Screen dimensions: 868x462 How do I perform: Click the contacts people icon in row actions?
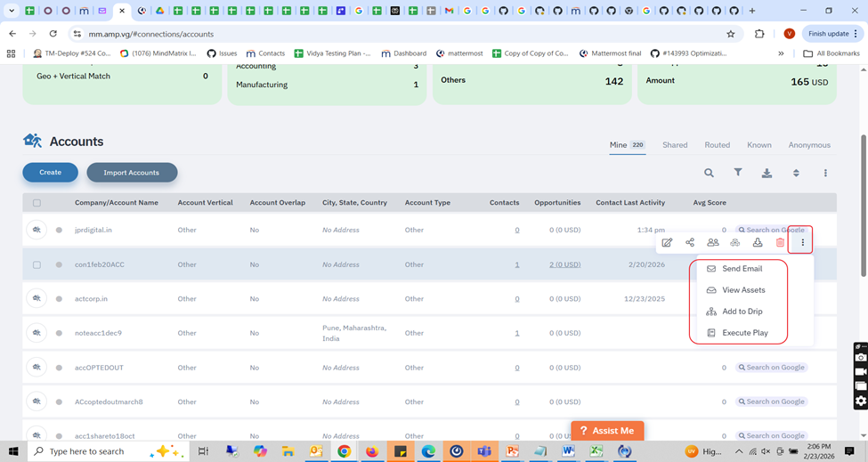click(712, 242)
